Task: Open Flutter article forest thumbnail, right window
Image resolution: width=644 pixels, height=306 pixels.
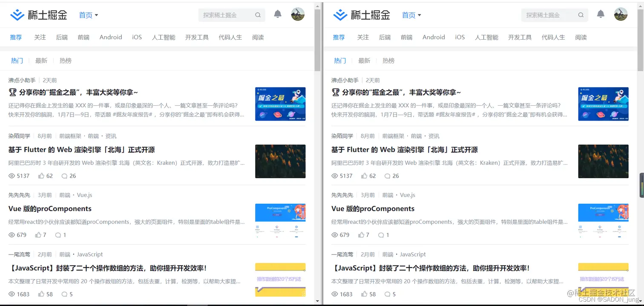Action: [x=603, y=162]
